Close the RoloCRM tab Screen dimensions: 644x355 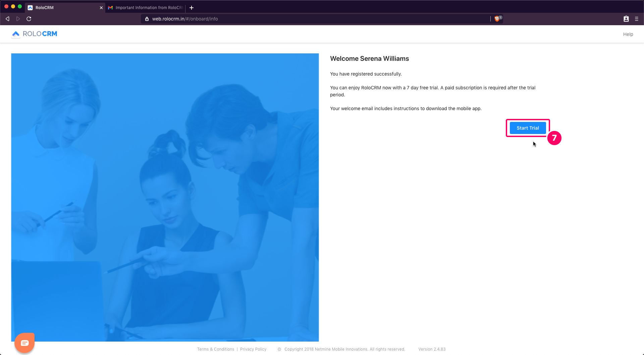coord(101,8)
